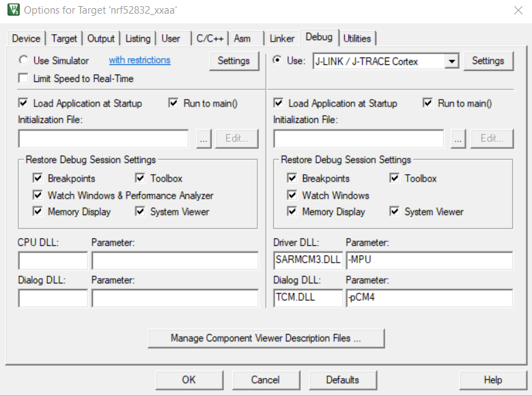The height and width of the screenshot is (396, 532).
Task: Open the Linker tab
Action: (x=282, y=38)
